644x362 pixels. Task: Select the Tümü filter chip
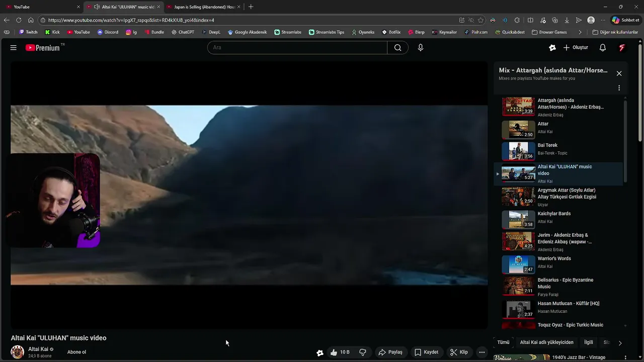(x=504, y=342)
